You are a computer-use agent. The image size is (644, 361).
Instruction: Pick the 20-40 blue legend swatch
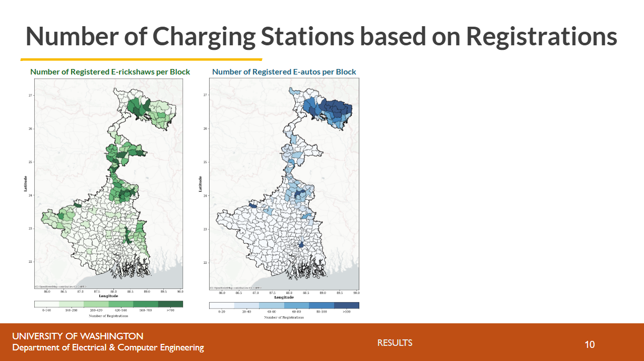click(246, 305)
